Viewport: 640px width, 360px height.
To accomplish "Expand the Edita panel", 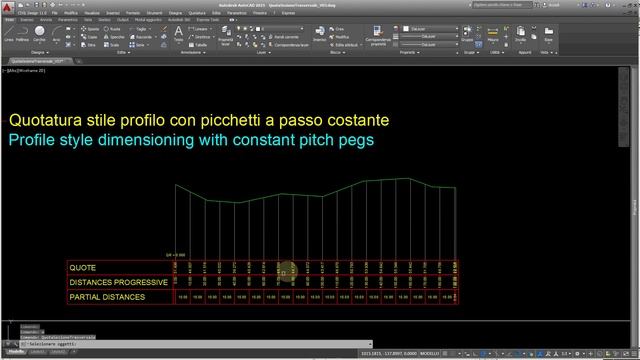I will 124,53.
